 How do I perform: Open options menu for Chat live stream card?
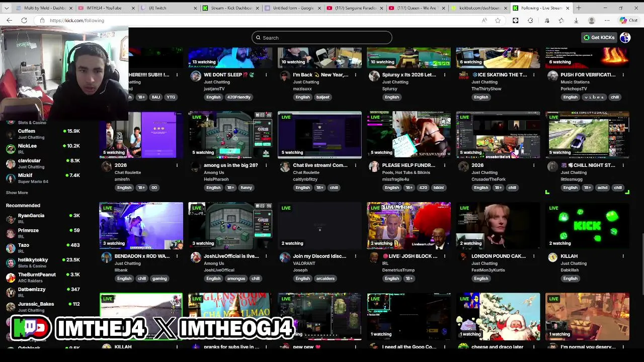click(355, 165)
